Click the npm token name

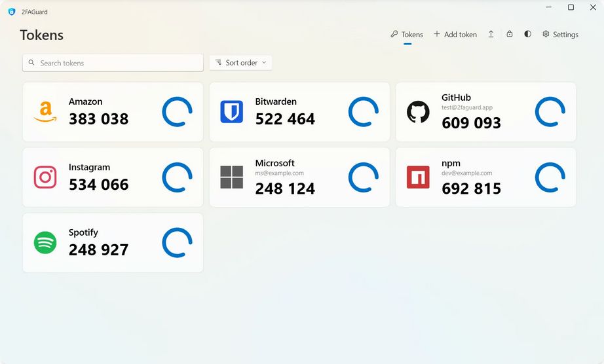[x=451, y=164]
